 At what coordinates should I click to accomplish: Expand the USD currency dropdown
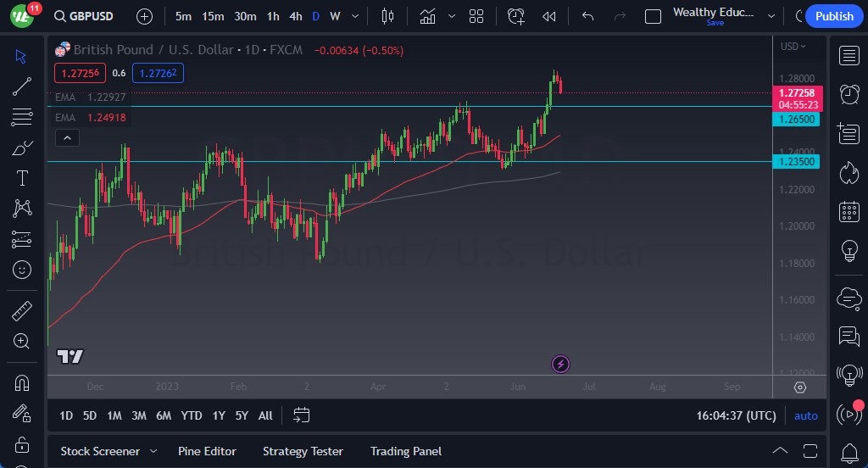click(793, 47)
